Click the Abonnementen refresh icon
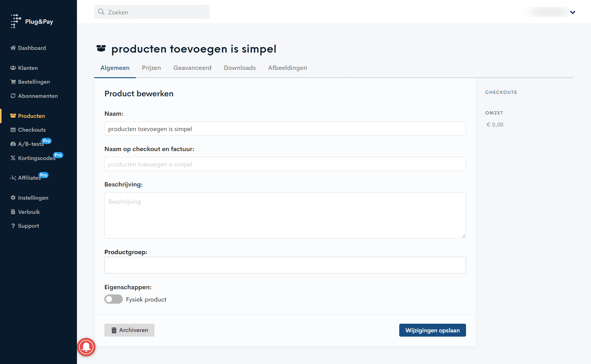The image size is (591, 364). point(13,96)
